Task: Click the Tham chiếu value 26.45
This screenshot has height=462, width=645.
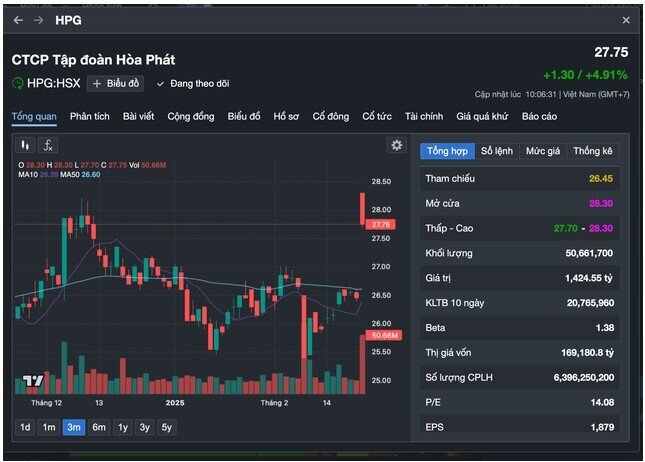Action: 601,179
